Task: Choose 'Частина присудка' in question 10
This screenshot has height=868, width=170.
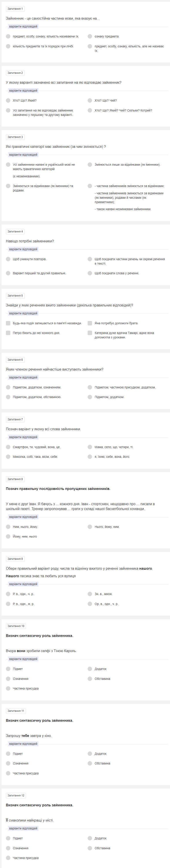Action: click(8, 688)
